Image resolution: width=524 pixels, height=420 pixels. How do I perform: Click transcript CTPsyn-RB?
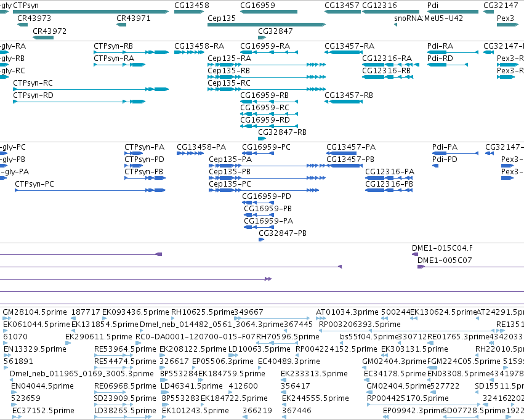click(x=113, y=46)
